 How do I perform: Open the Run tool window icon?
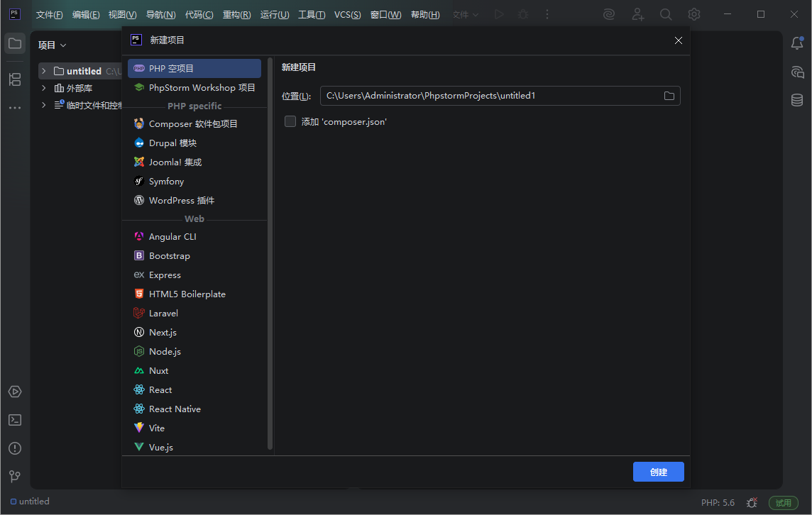click(15, 391)
